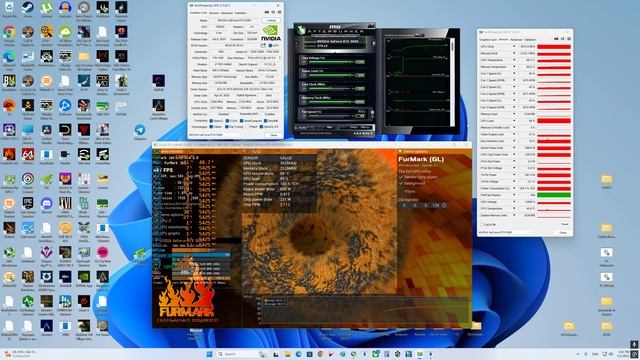Open the PerfCap Reason sensor dropdown arrow
The width and height of the screenshot is (640, 360).
(x=514, y=195)
